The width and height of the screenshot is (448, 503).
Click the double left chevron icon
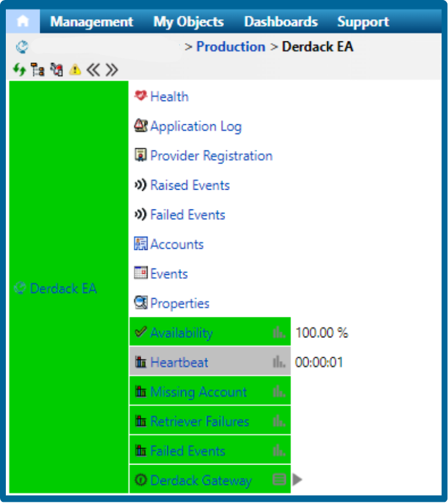93,70
